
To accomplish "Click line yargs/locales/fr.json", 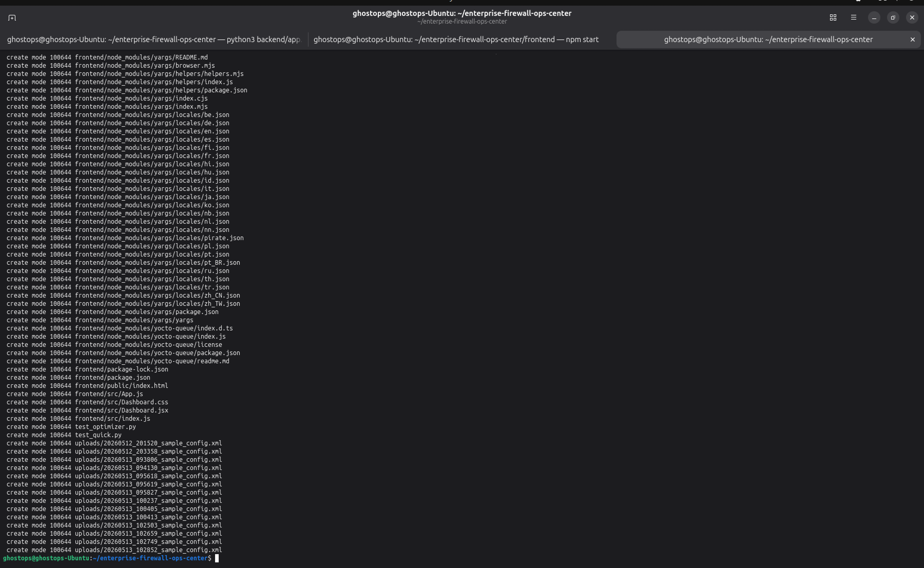I will [118, 156].
